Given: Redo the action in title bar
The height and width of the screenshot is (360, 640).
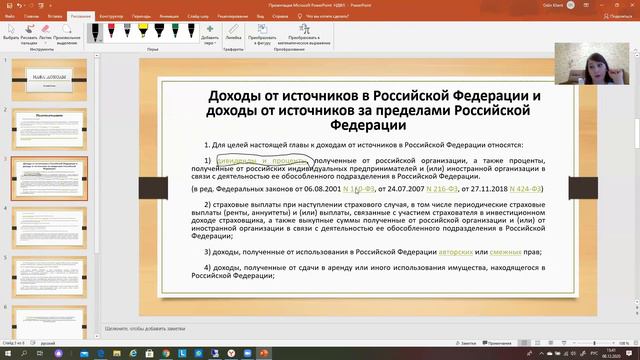Looking at the screenshot, I should (x=31, y=5).
